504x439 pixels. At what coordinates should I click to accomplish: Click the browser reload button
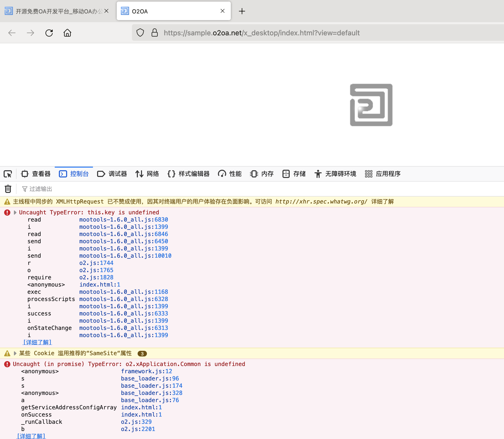point(49,33)
